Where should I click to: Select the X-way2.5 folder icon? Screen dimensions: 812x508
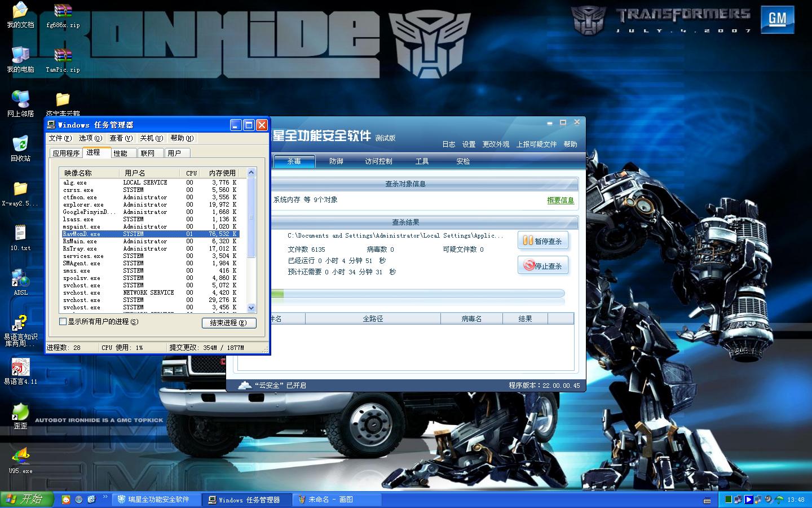coord(20,193)
